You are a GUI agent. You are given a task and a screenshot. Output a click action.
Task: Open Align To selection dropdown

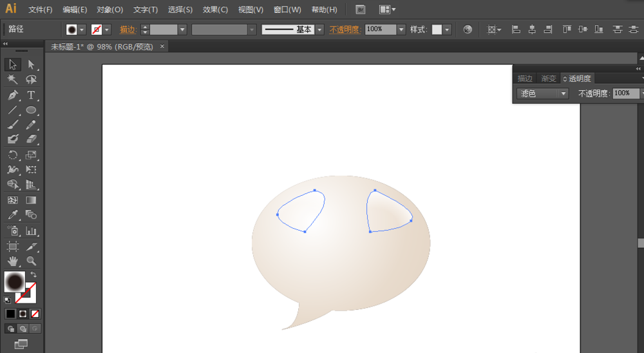click(x=494, y=30)
